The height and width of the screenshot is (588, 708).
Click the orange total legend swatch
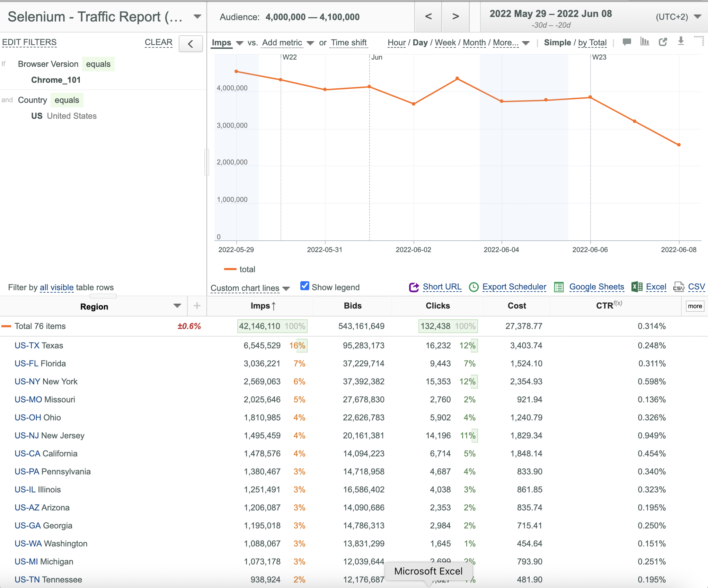[230, 269]
